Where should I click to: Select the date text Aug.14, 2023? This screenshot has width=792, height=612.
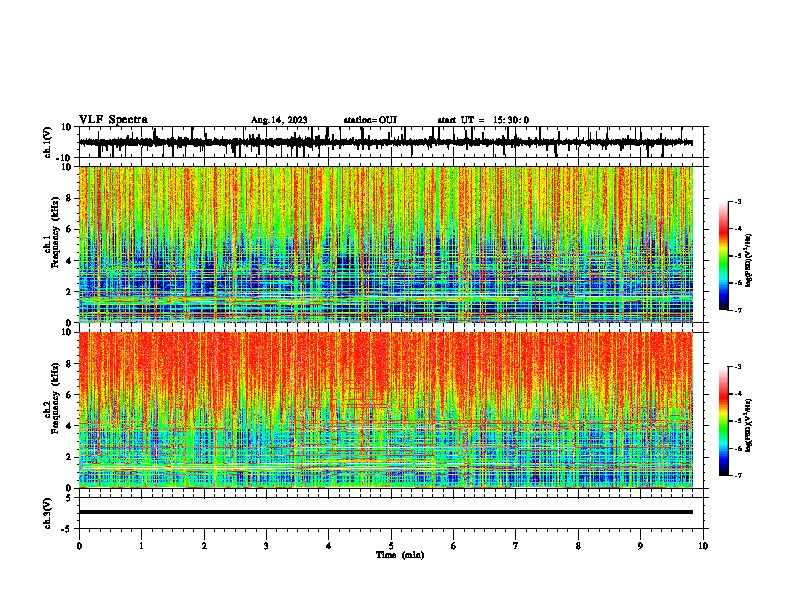[279, 120]
